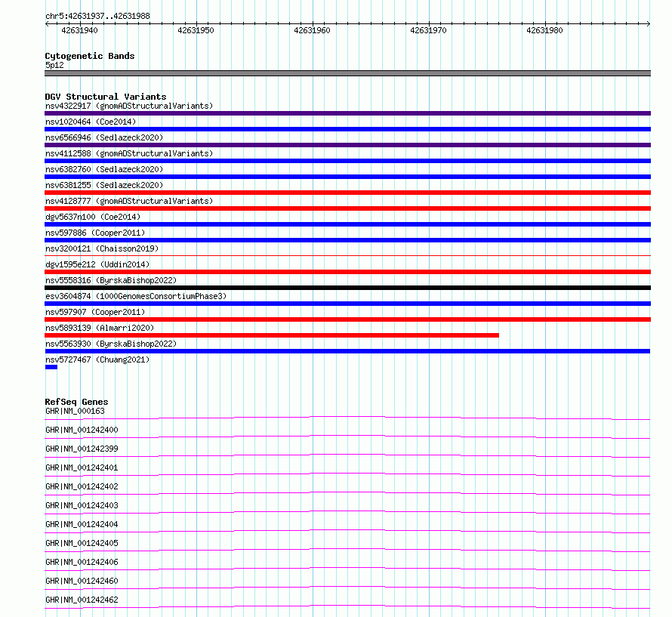Select the GHR|NM_001242400 transcript label
This screenshot has width=672, height=617.
82,430
